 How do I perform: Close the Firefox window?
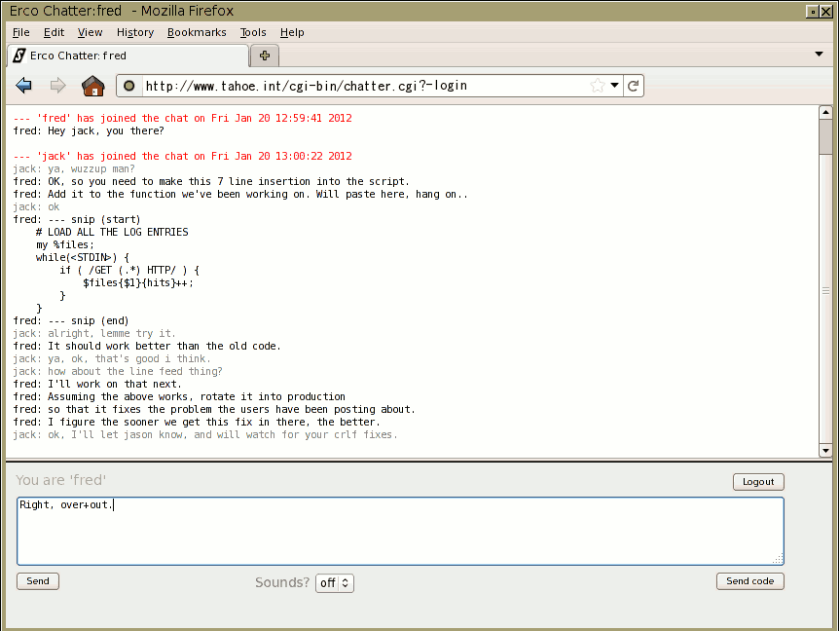coord(826,12)
